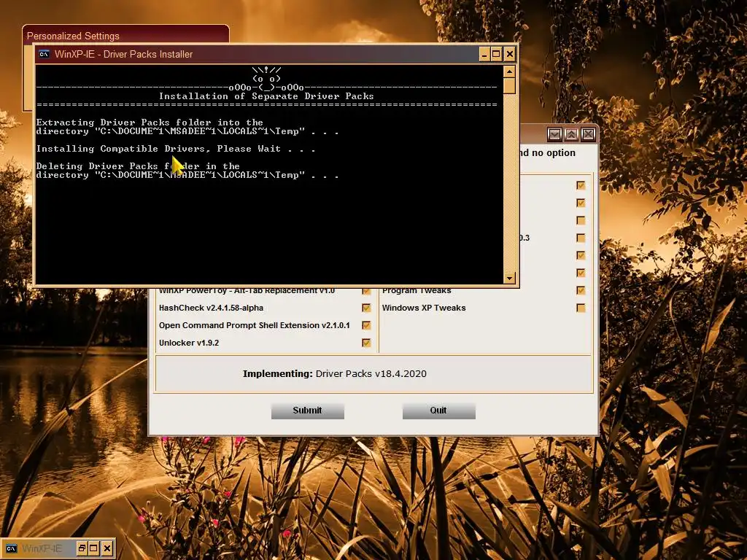Toggle the Alt-Tab Replacement PowerToy checkbox
Image resolution: width=747 pixels, height=560 pixels.
tap(366, 291)
